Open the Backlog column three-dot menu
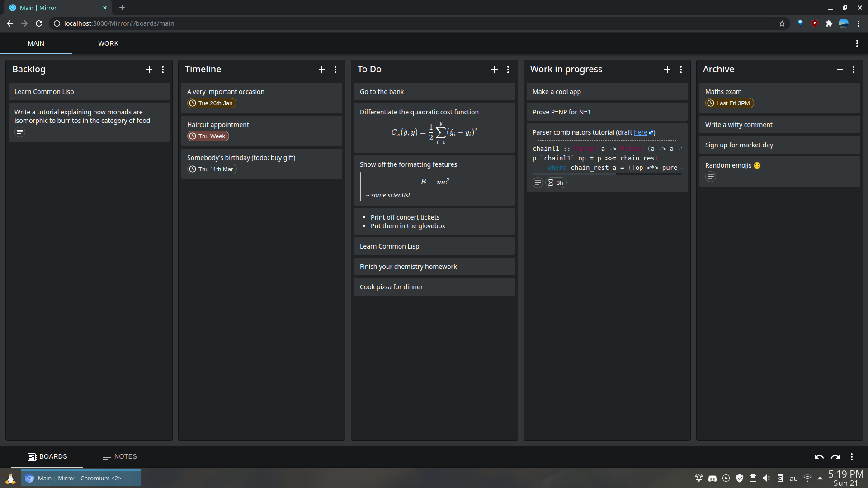 (x=163, y=70)
